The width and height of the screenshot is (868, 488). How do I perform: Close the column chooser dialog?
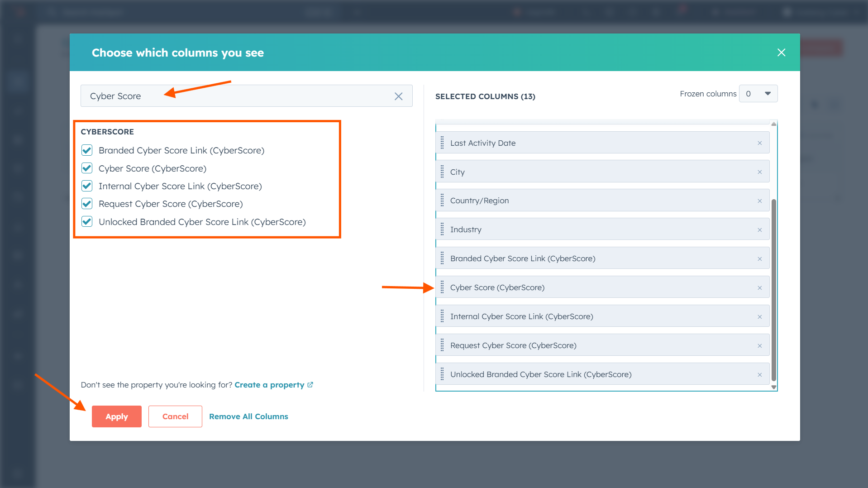tap(781, 53)
